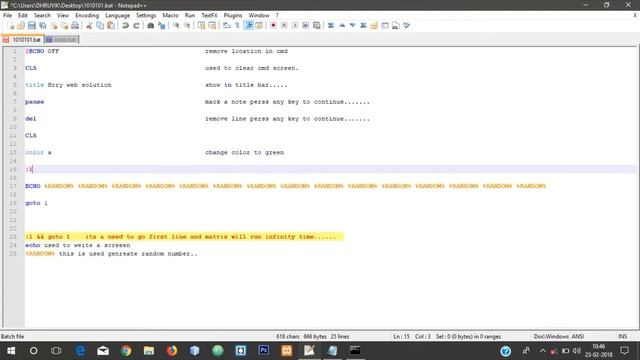Click the Save Recorded Macro icon
Screen dimensions: 640x360
tap(316, 26)
